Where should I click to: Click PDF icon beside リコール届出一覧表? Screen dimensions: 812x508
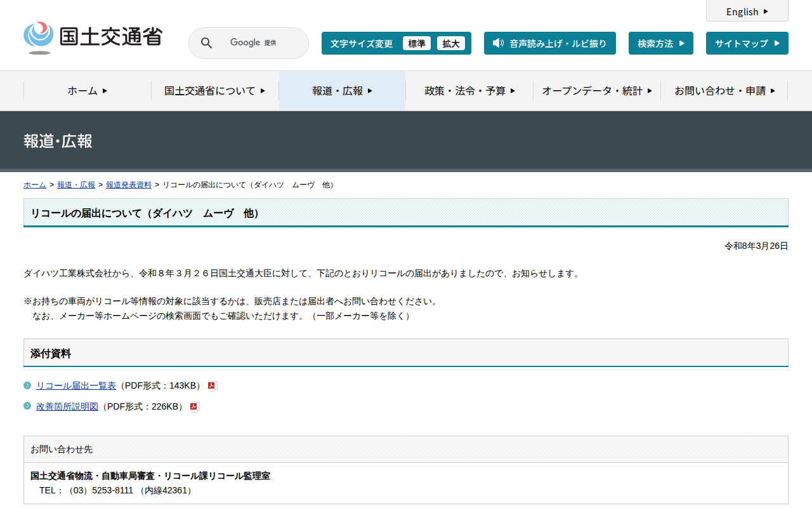[x=213, y=386]
